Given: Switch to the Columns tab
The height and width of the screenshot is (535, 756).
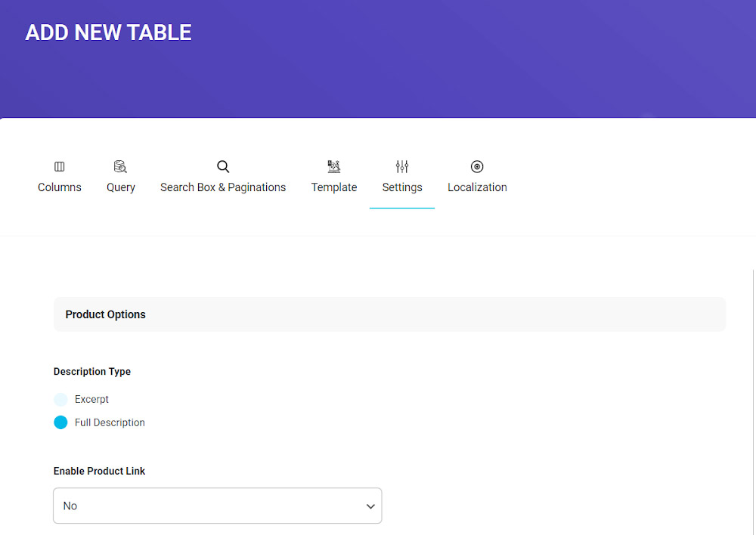Looking at the screenshot, I should (60, 187).
